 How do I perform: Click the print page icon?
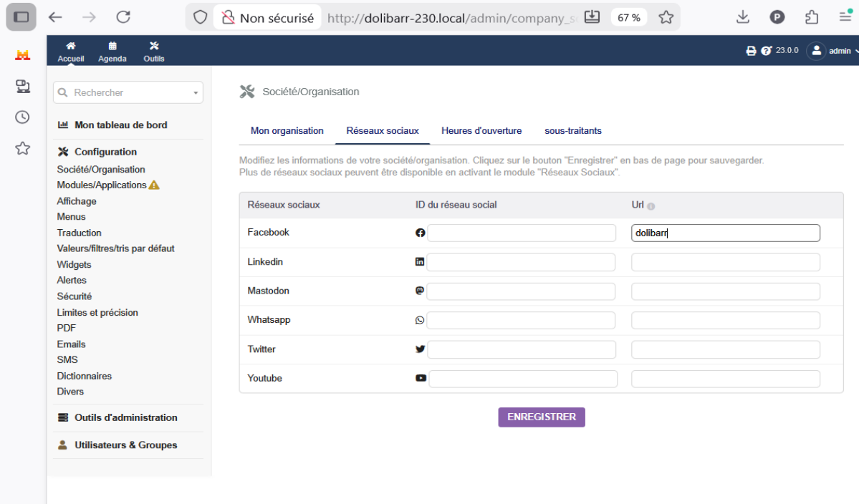point(751,51)
